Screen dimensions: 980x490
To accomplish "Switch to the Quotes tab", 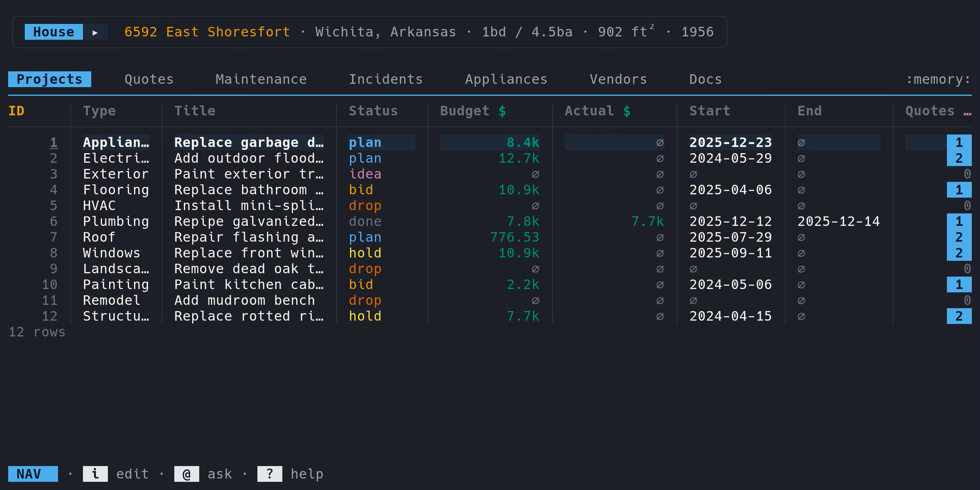I will [x=149, y=79].
